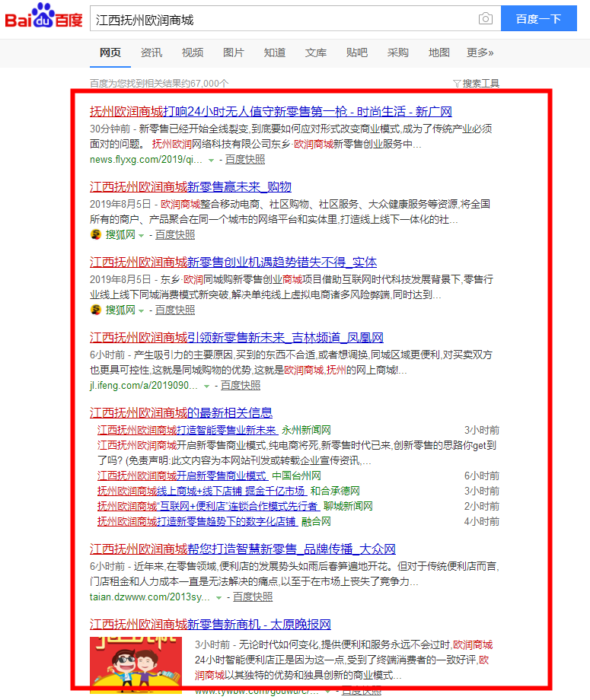This screenshot has width=590, height=700.
Task: Expand the arrow next to news.flyxg.com
Action: (x=211, y=161)
